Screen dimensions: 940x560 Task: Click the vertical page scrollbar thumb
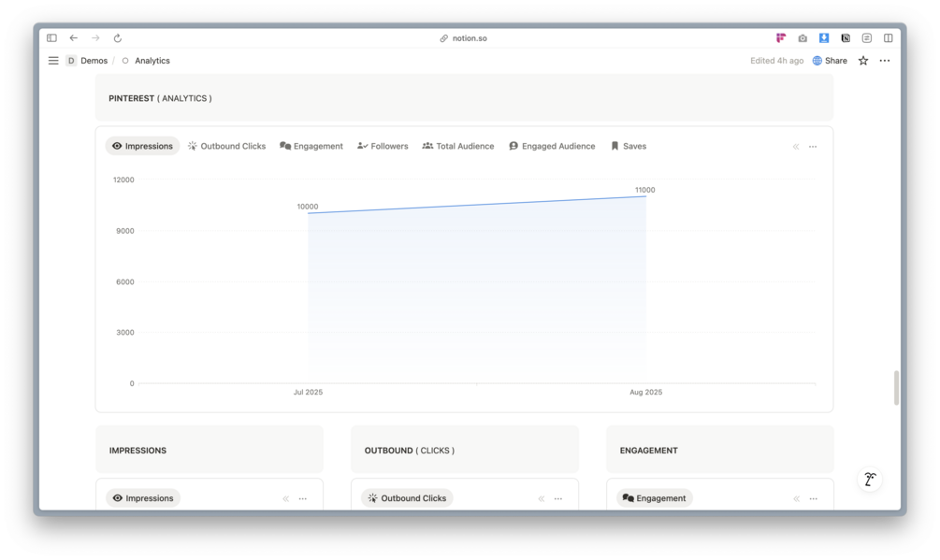[896, 388]
